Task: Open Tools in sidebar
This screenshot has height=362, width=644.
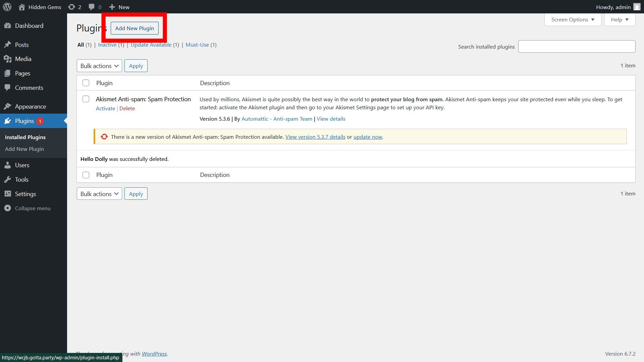Action: pyautogui.click(x=22, y=180)
